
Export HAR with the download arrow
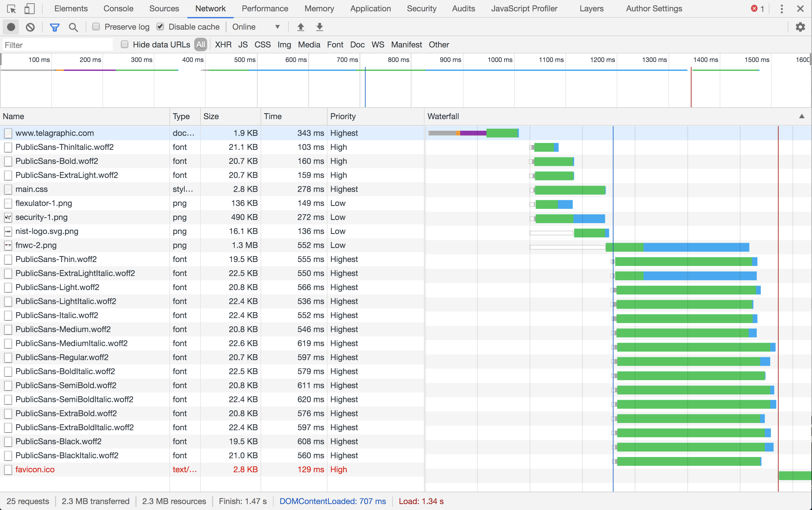point(320,27)
